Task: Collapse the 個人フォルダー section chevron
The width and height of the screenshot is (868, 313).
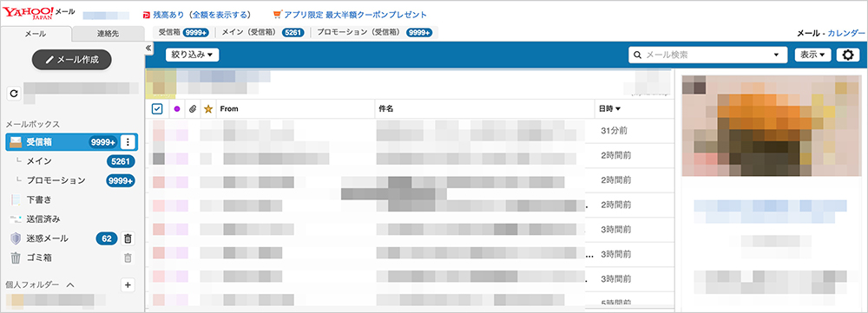Action: click(x=70, y=284)
